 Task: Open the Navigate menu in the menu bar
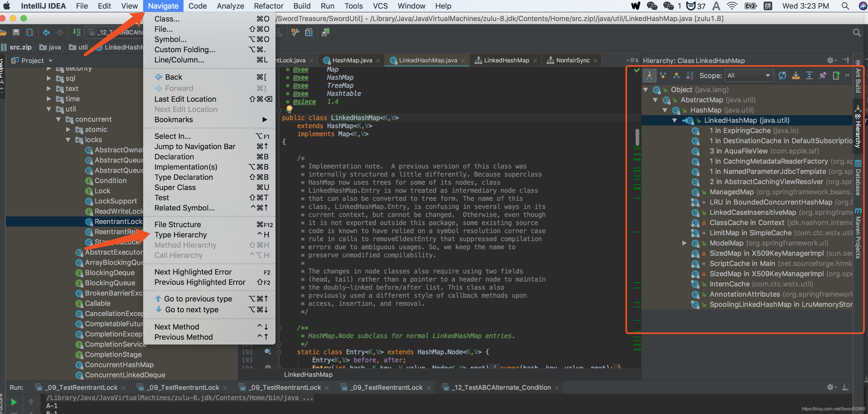point(163,6)
